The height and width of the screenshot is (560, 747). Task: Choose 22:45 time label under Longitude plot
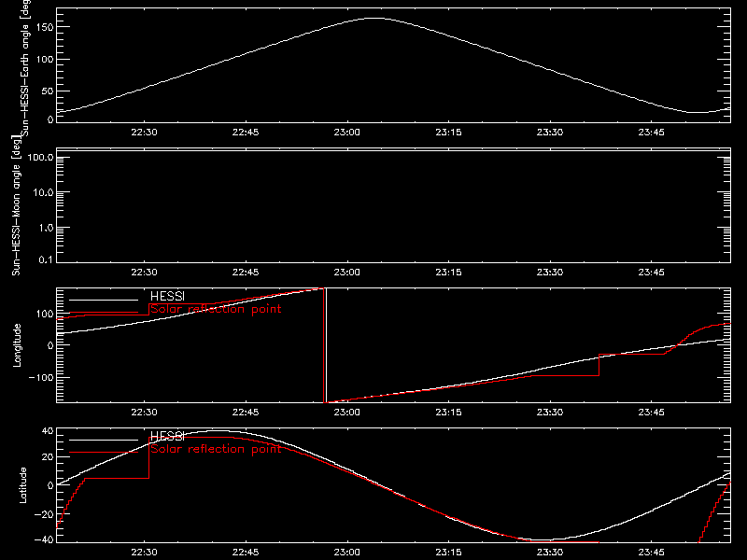(x=246, y=413)
